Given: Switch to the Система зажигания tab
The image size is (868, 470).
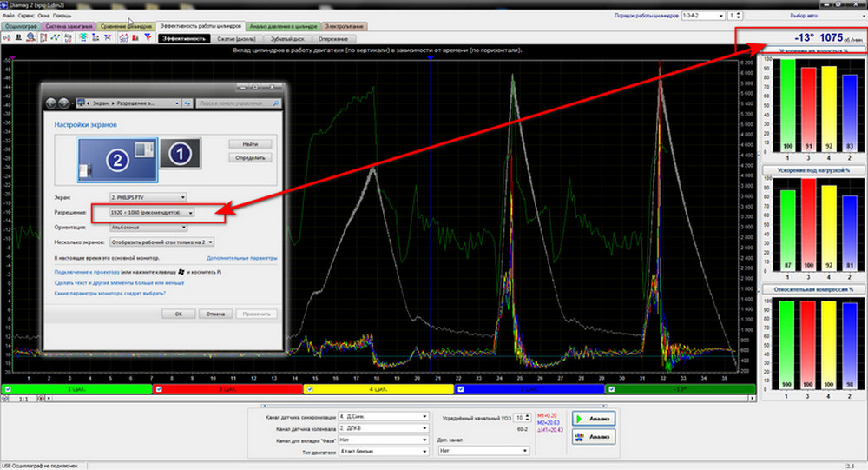Looking at the screenshot, I should click(69, 26).
